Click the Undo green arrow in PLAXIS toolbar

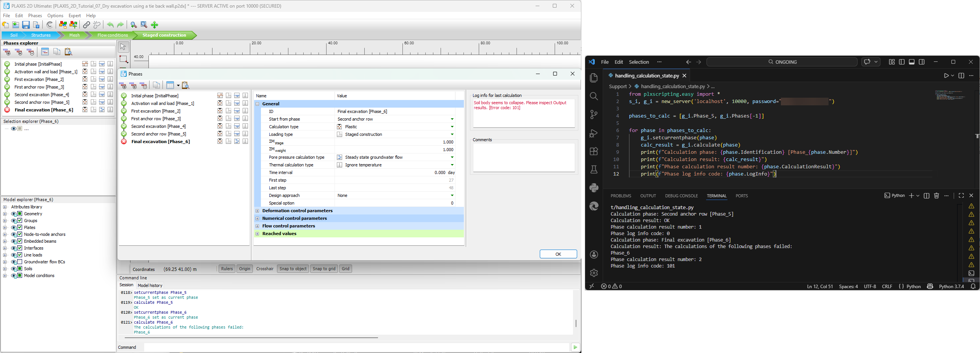click(110, 25)
